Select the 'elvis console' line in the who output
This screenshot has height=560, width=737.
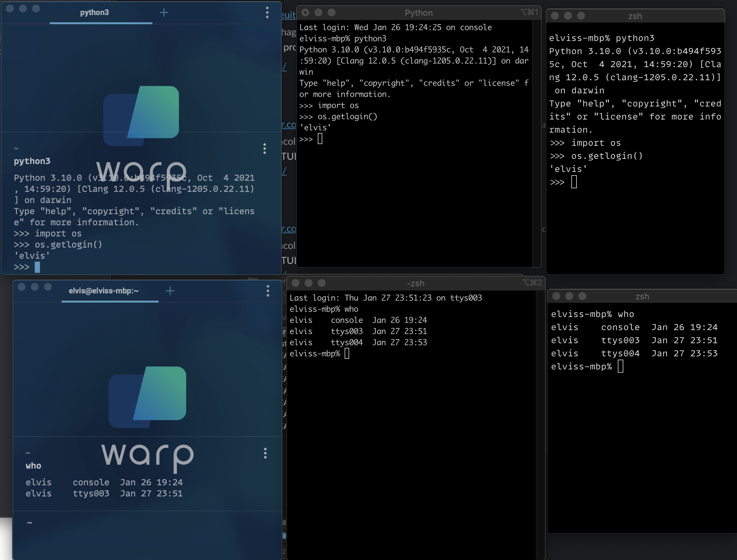103,482
